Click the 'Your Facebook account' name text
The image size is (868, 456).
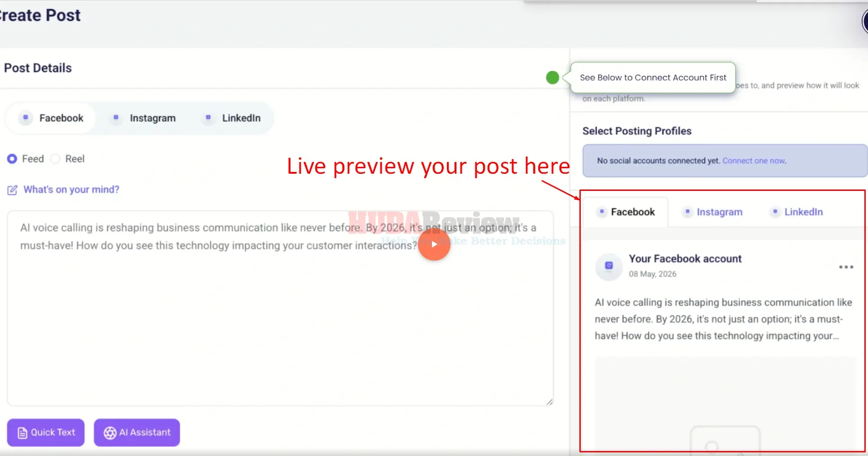click(685, 259)
